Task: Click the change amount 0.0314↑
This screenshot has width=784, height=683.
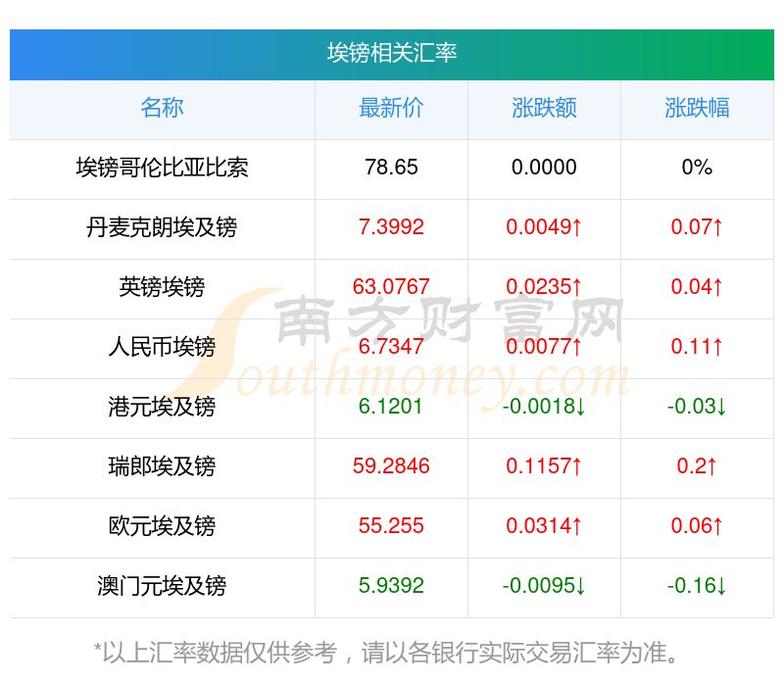Action: [x=544, y=526]
